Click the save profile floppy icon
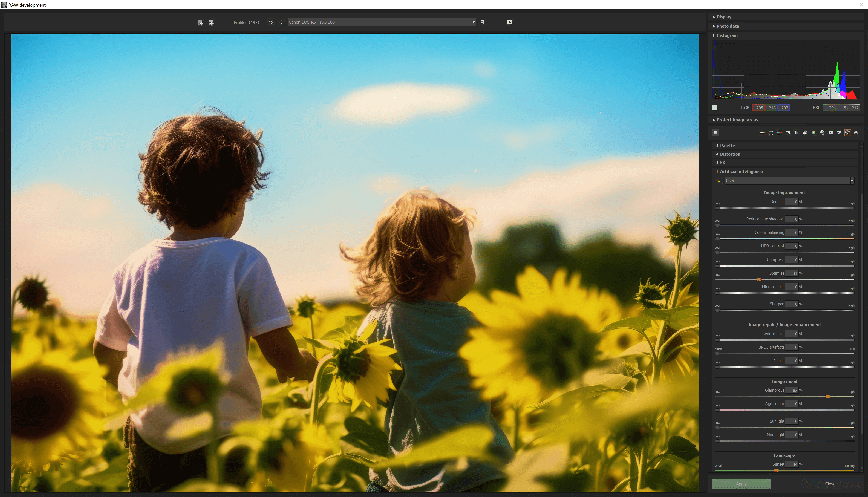 [482, 22]
